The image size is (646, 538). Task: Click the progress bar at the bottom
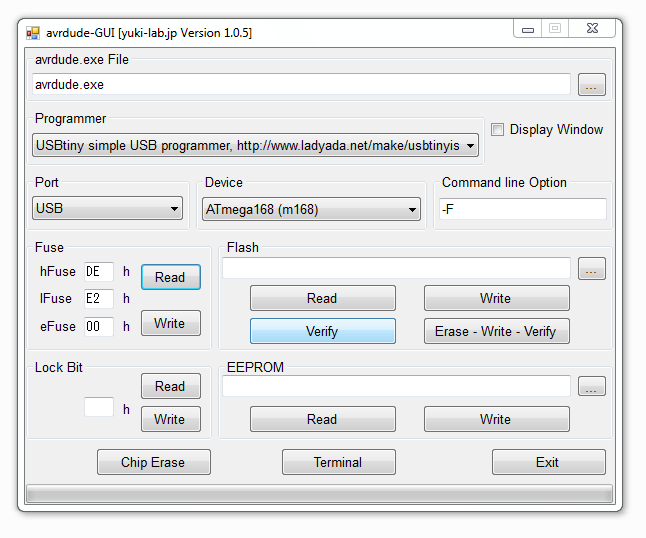pos(319,494)
